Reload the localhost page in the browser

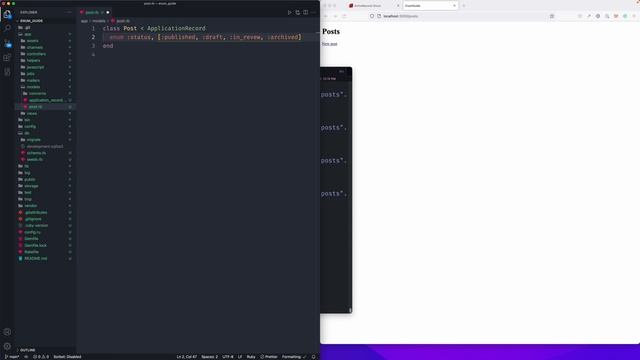344,16
